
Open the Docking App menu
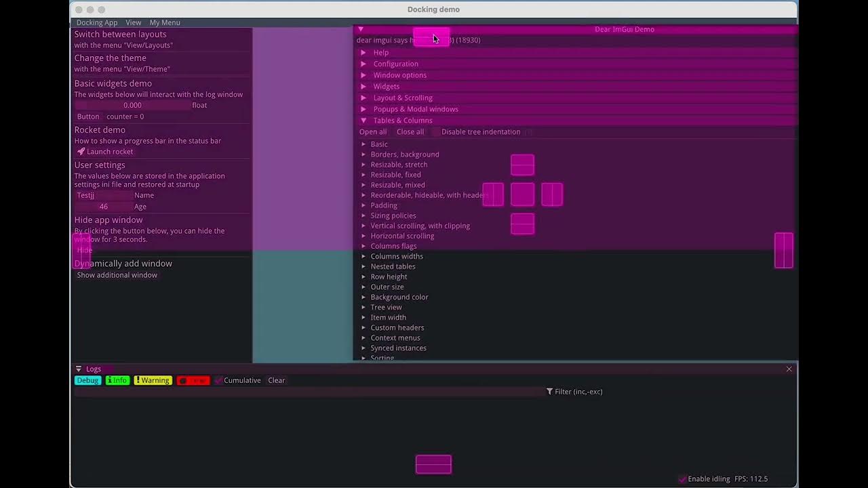pyautogui.click(x=97, y=22)
